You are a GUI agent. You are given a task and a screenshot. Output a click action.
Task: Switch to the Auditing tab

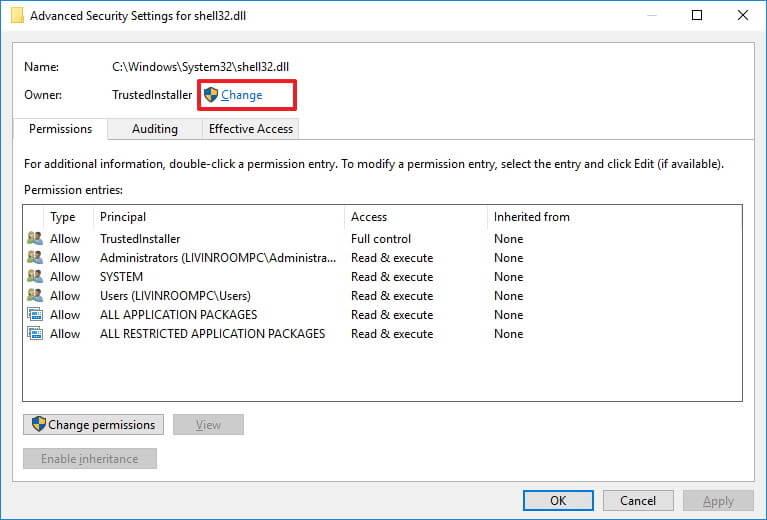pyautogui.click(x=155, y=129)
